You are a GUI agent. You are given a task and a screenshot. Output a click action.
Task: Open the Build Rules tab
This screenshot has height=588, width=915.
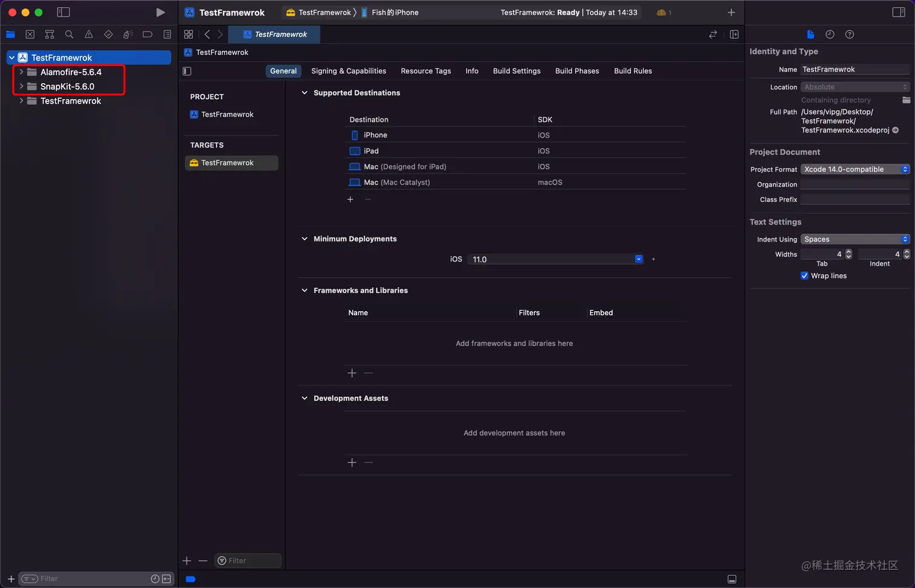(633, 71)
